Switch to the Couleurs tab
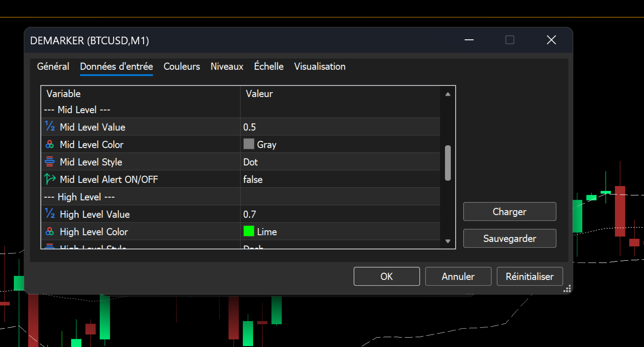Viewport: 644px width, 347px height. [x=182, y=67]
